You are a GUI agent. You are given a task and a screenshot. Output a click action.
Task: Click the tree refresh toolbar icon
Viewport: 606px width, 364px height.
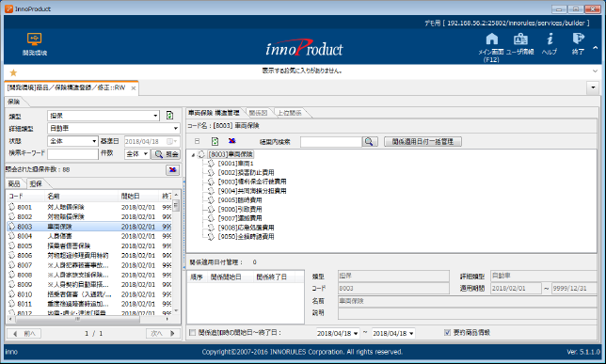coord(215,141)
